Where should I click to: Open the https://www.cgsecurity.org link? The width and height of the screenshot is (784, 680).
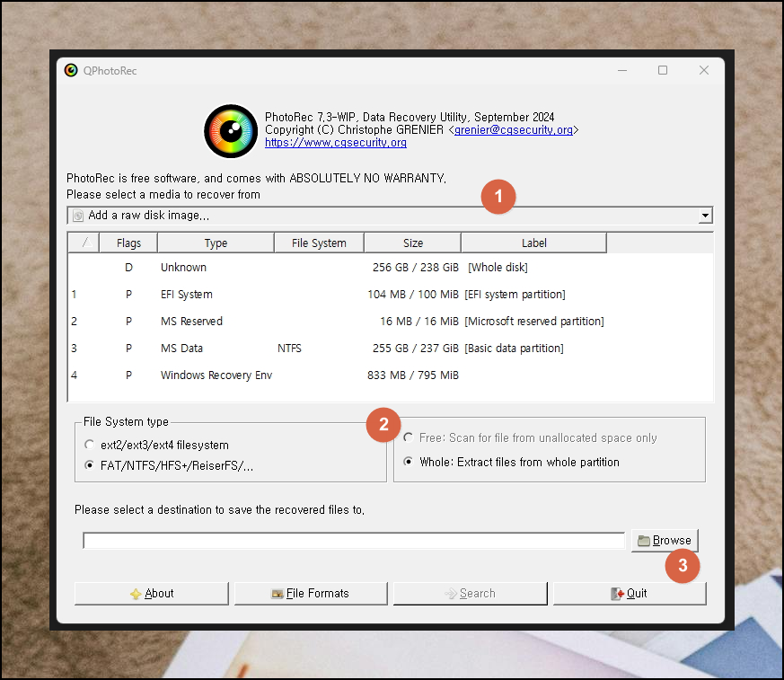[x=336, y=143]
